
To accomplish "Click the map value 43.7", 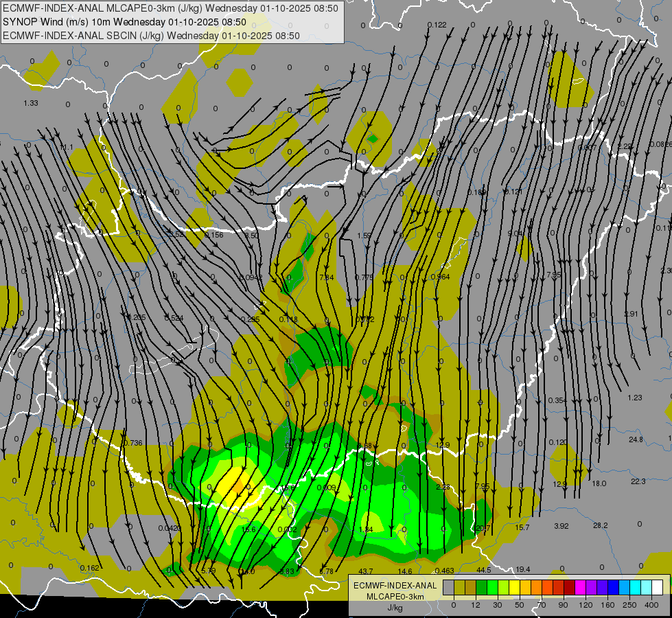I will (366, 571).
